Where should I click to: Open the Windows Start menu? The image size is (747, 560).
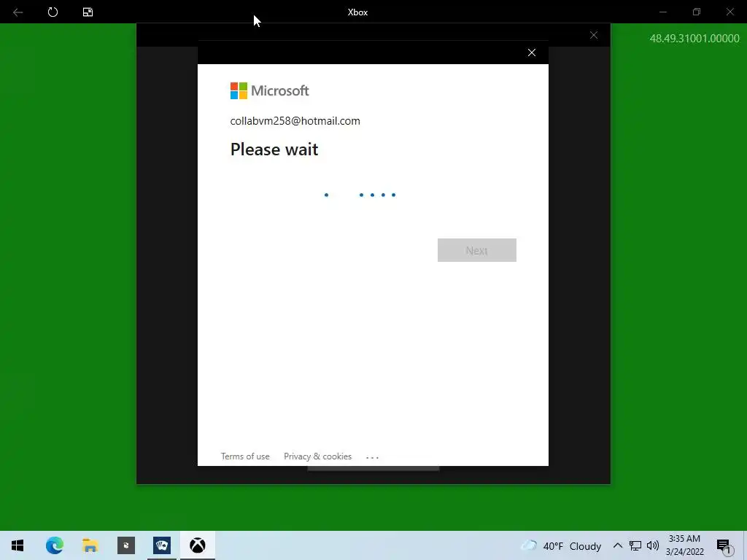coord(18,545)
